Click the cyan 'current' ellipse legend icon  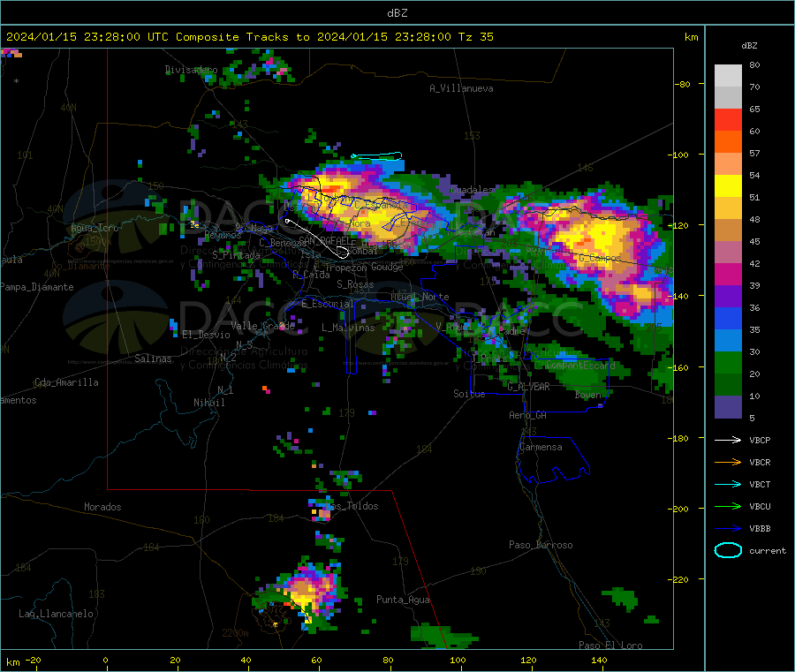(728, 550)
